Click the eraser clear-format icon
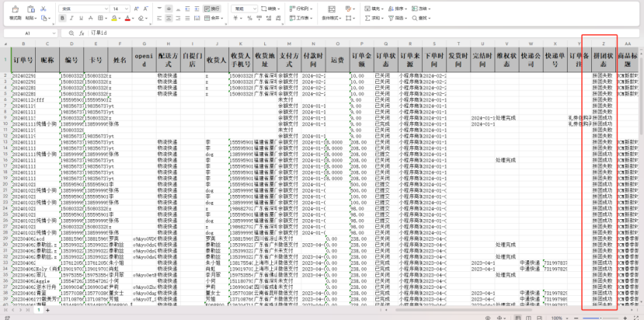The image size is (644, 320). pos(141,18)
